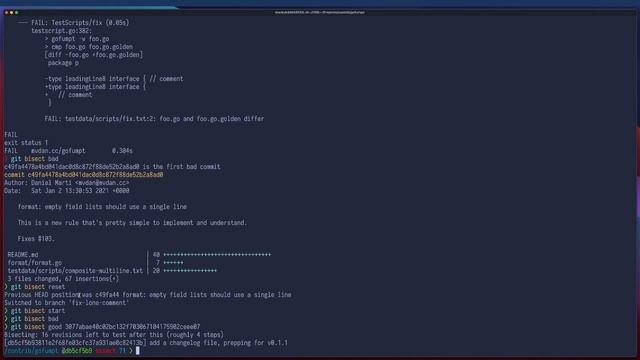Click the 'Bisecting: 16 revisions left' line
The height and width of the screenshot is (360, 640).
pos(114,335)
